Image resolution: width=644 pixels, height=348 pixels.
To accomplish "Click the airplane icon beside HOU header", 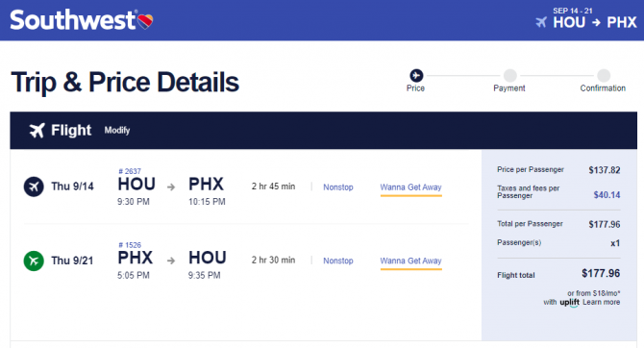I will pyautogui.click(x=541, y=22).
